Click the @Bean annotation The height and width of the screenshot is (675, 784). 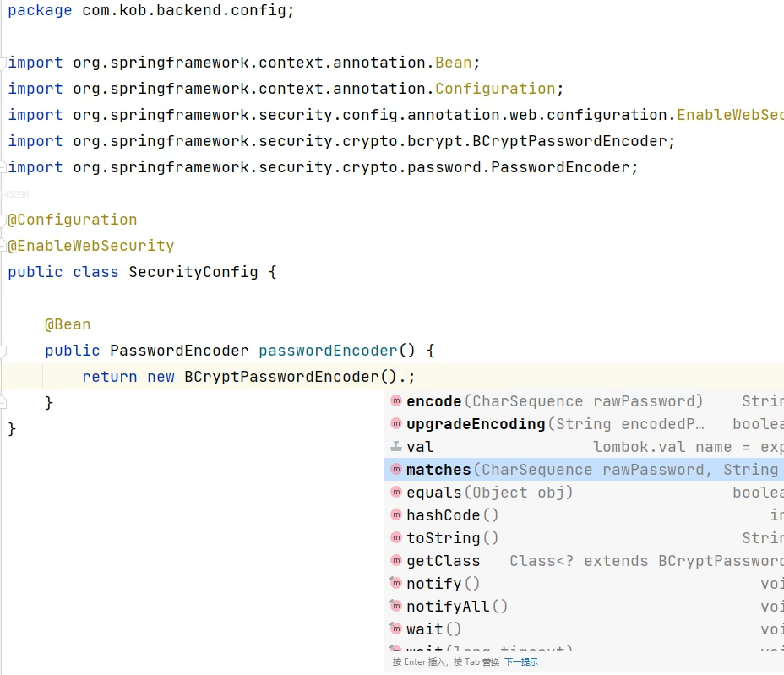coord(68,324)
